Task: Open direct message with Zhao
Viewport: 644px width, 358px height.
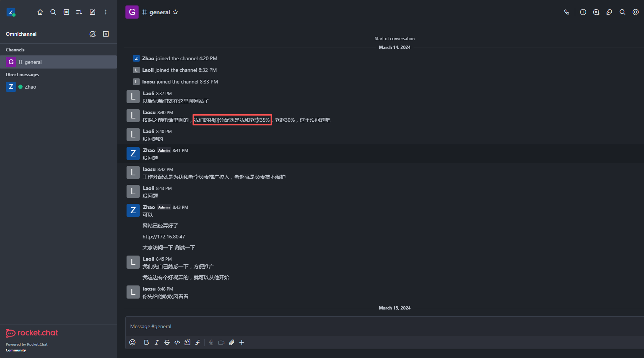Action: [x=58, y=87]
